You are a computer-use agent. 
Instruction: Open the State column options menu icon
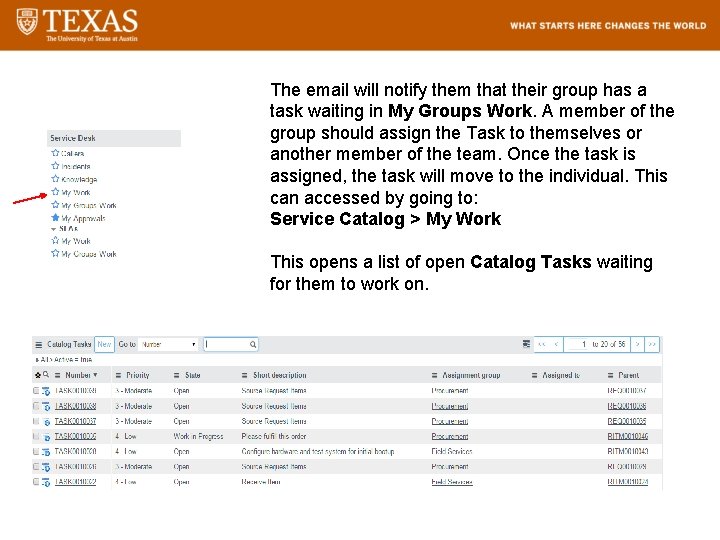(176, 375)
